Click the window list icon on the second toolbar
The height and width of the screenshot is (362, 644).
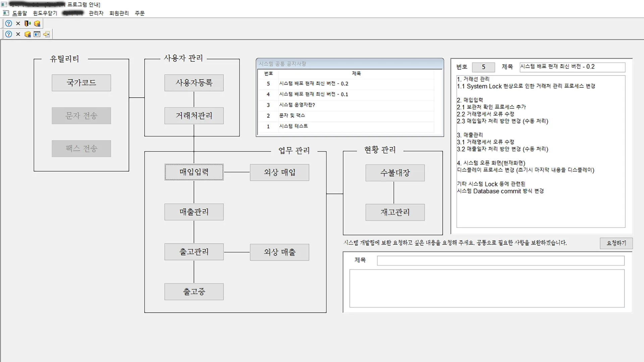(37, 34)
